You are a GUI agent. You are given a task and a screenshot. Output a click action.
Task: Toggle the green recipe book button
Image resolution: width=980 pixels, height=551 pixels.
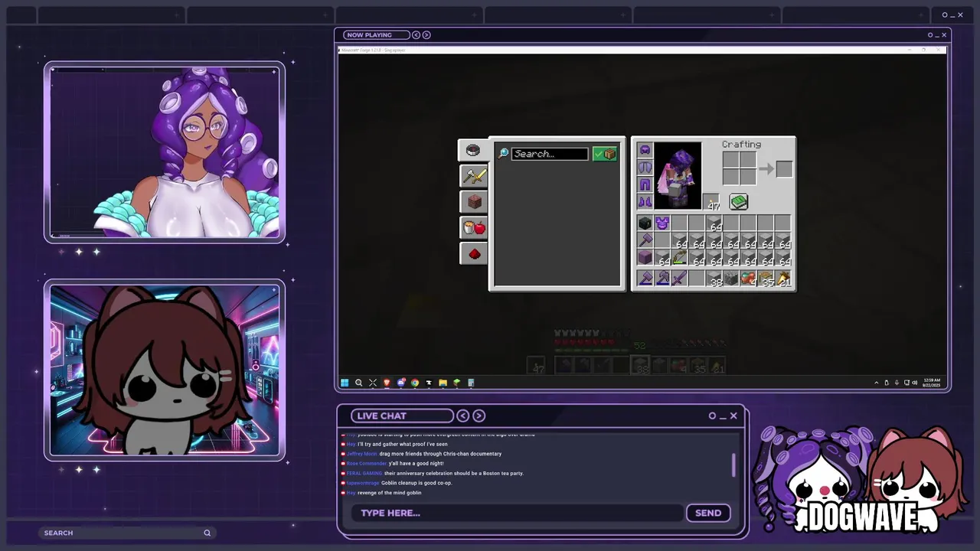tap(738, 201)
